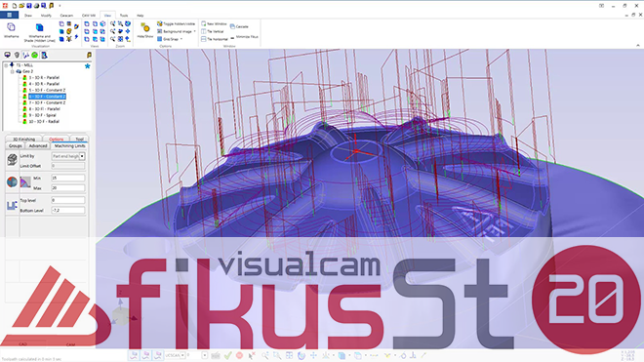Click the green circle icon above the tree
644x362 pixels.
34,55
